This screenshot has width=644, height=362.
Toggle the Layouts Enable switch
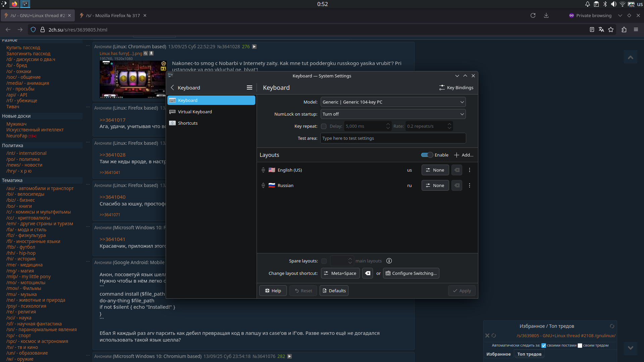(x=427, y=155)
